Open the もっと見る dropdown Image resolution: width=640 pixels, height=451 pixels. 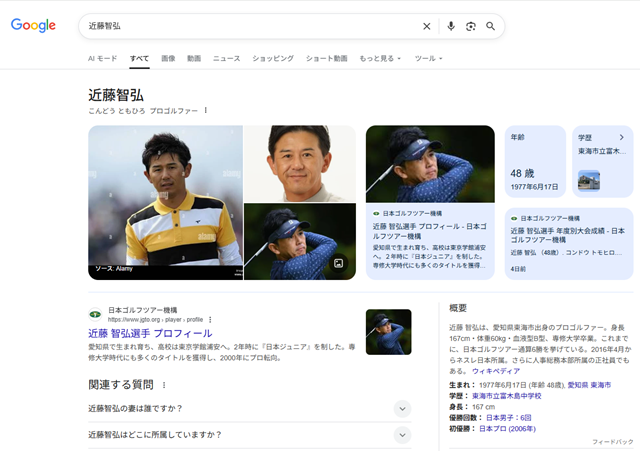click(x=380, y=59)
